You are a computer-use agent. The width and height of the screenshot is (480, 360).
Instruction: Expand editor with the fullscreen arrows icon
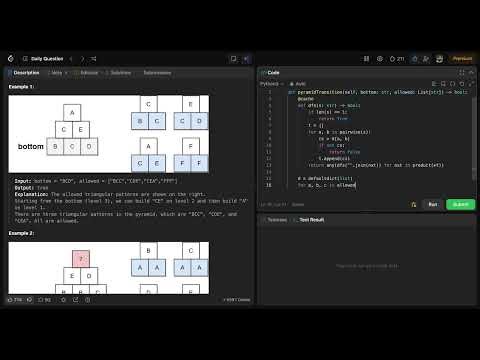click(471, 84)
